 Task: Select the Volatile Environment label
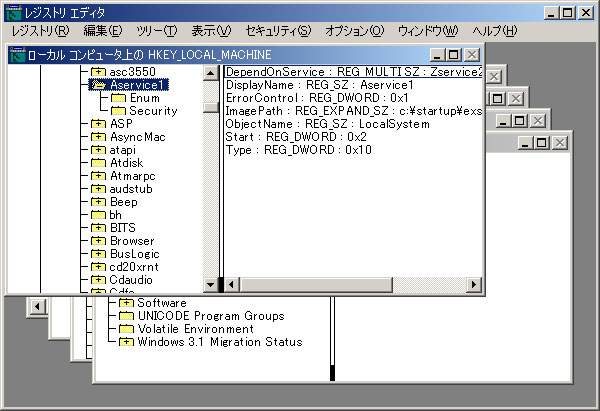point(195,329)
